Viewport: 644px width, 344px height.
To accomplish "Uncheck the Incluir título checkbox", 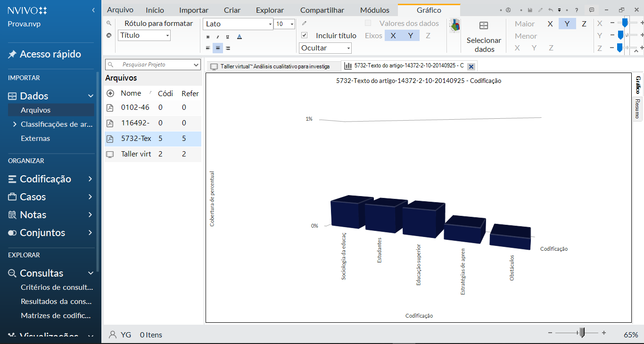I will coord(304,35).
